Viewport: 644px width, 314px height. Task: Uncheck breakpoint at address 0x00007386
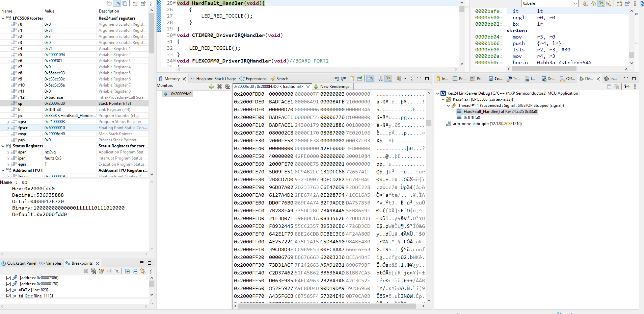[x=9, y=278]
